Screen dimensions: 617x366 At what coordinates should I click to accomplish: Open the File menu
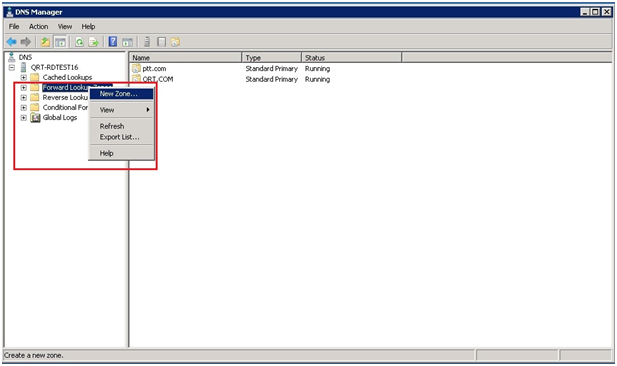(x=14, y=26)
